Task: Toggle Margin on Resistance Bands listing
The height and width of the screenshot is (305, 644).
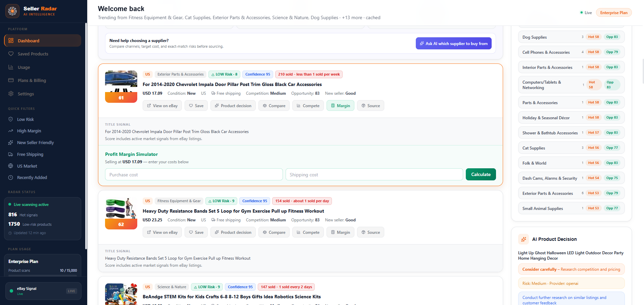Action: point(340,232)
